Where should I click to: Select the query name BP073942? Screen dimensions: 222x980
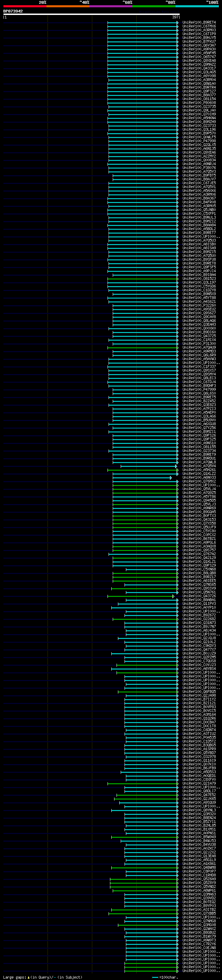coord(13,11)
